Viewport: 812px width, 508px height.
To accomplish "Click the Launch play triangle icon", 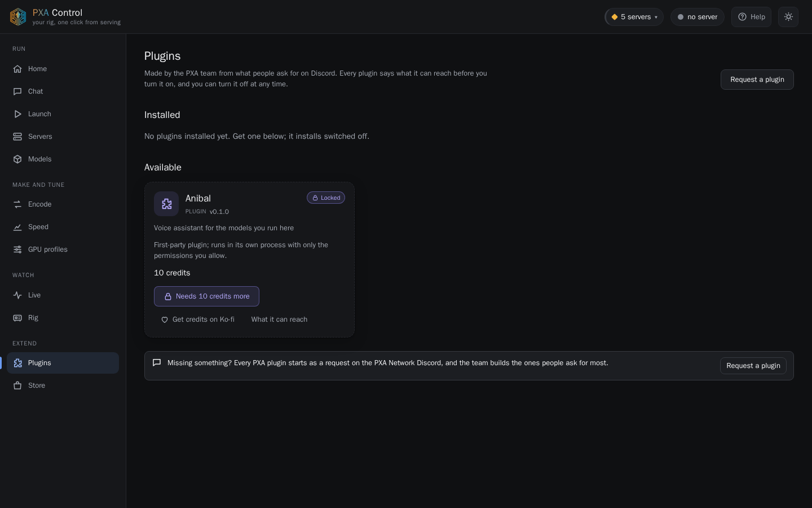I will tap(17, 114).
